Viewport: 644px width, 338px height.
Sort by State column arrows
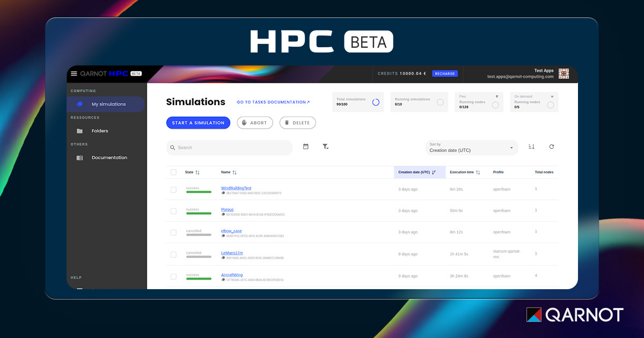[x=197, y=172]
